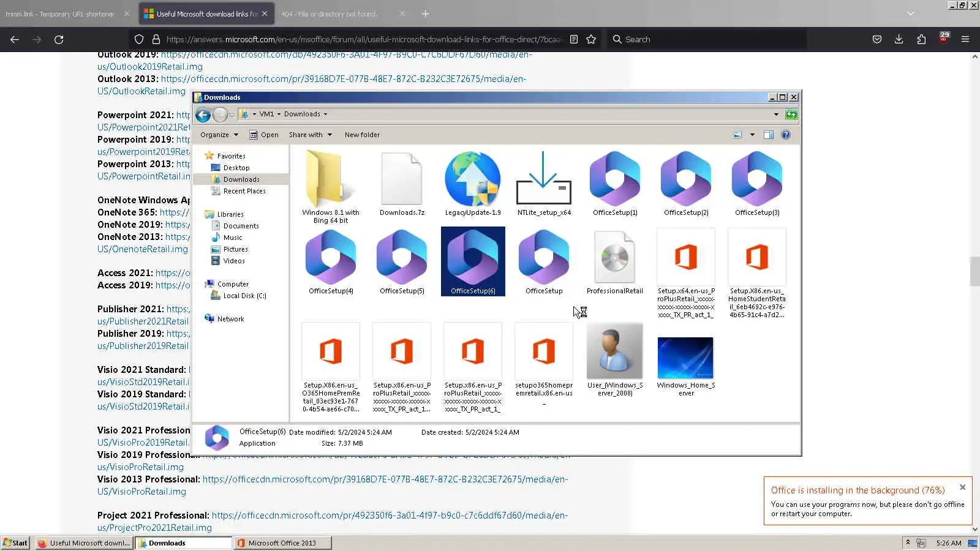Select the Windows 8.1 with Bing 64 bit folder

click(331, 187)
